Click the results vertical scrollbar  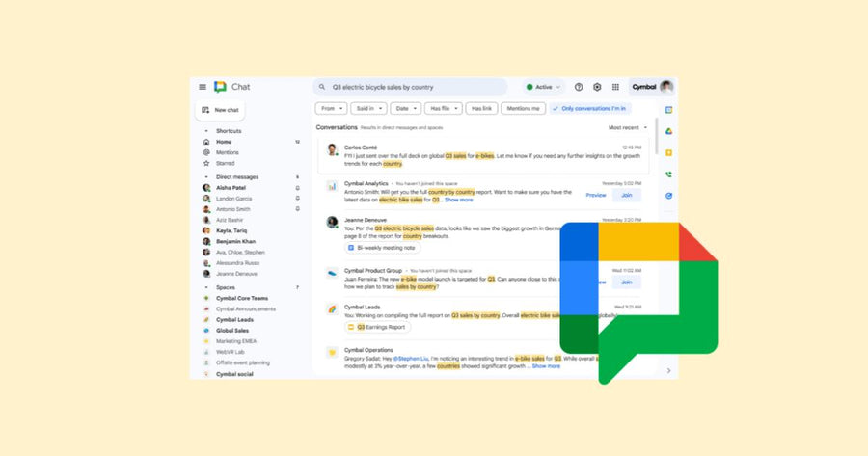click(657, 136)
